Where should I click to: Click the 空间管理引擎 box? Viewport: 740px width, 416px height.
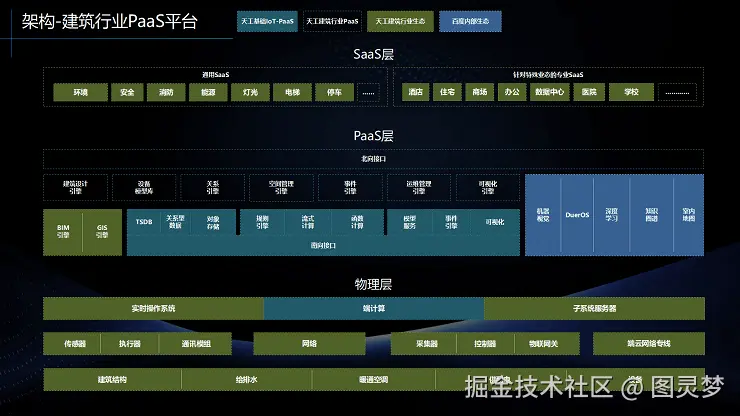281,187
